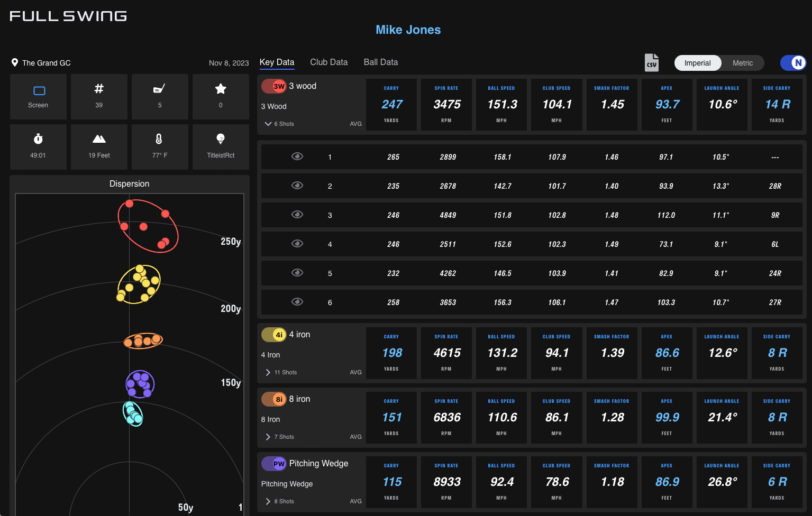Select the Screen icon panel
This screenshot has width=812, height=516.
(38, 96)
